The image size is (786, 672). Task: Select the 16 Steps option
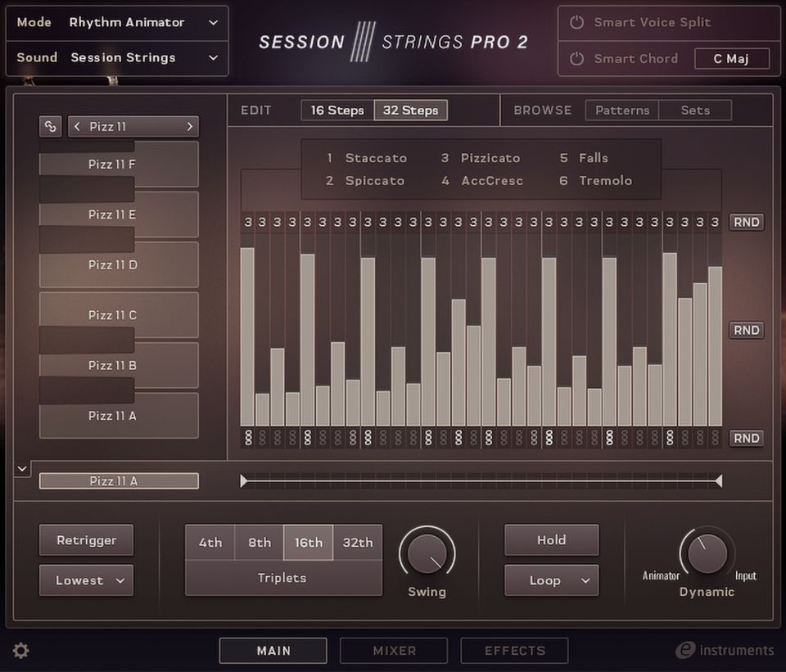337,110
